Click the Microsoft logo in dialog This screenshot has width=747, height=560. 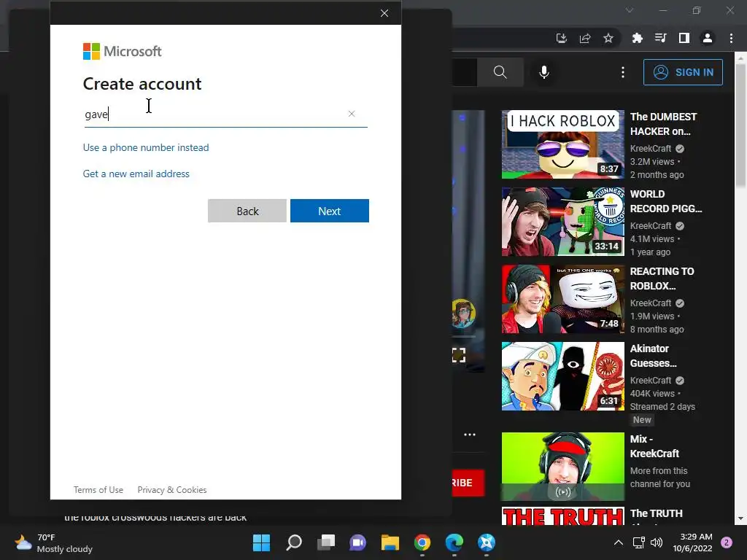point(123,52)
